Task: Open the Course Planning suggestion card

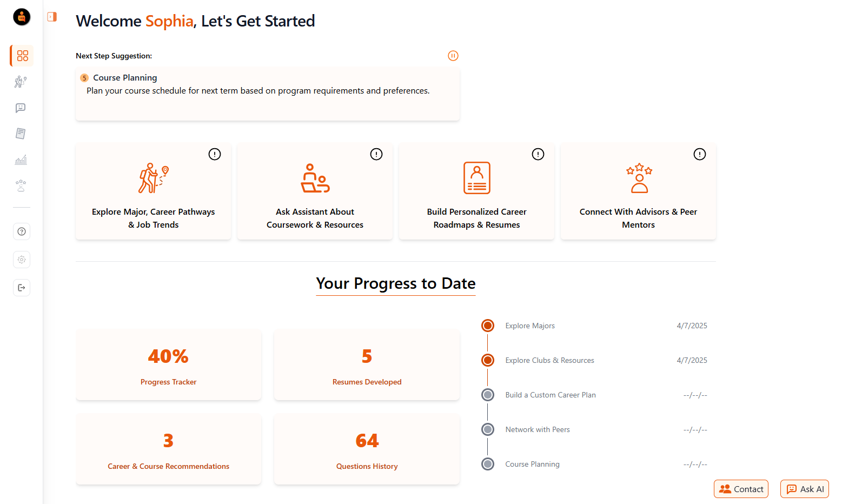Action: click(x=268, y=94)
